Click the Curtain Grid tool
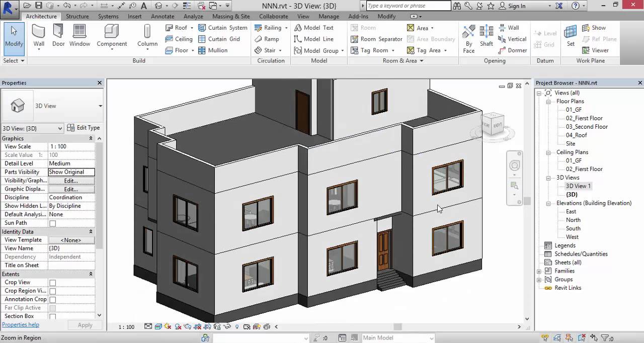 pos(219,39)
